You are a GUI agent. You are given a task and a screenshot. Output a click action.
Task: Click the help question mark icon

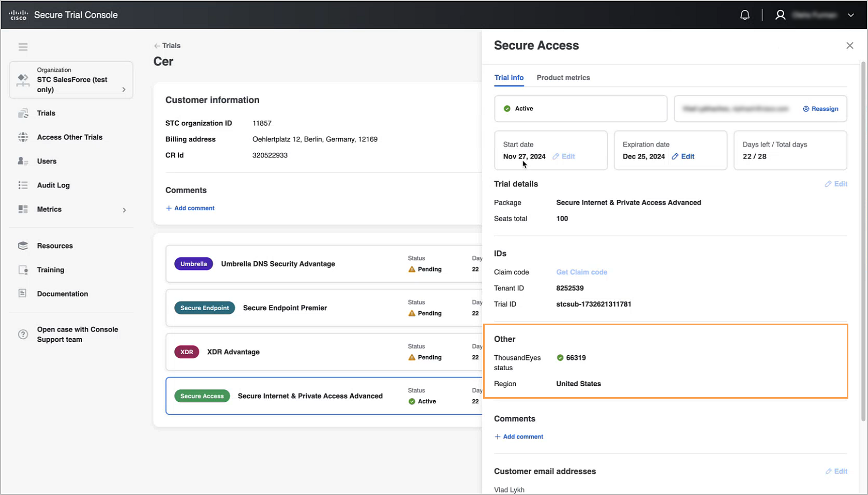[23, 334]
